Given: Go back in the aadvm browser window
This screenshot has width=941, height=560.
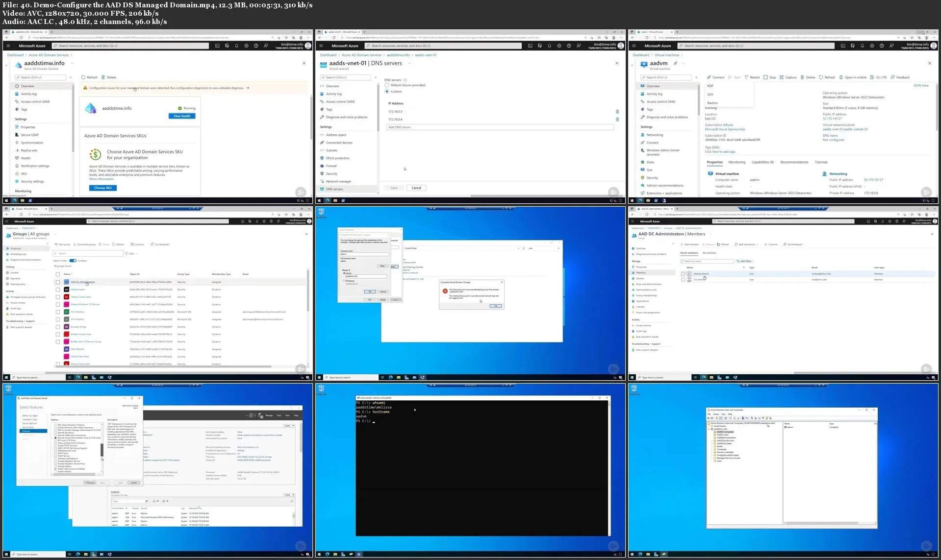Looking at the screenshot, I should tap(633, 38).
